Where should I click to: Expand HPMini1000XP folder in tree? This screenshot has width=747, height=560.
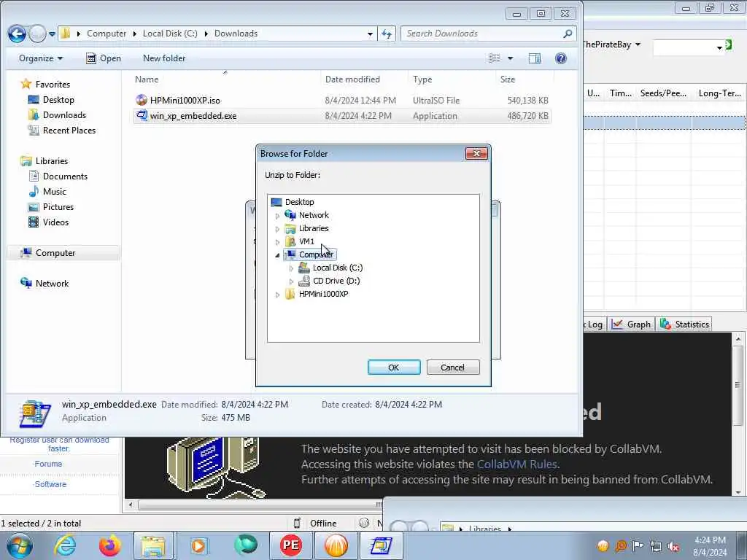277,295
